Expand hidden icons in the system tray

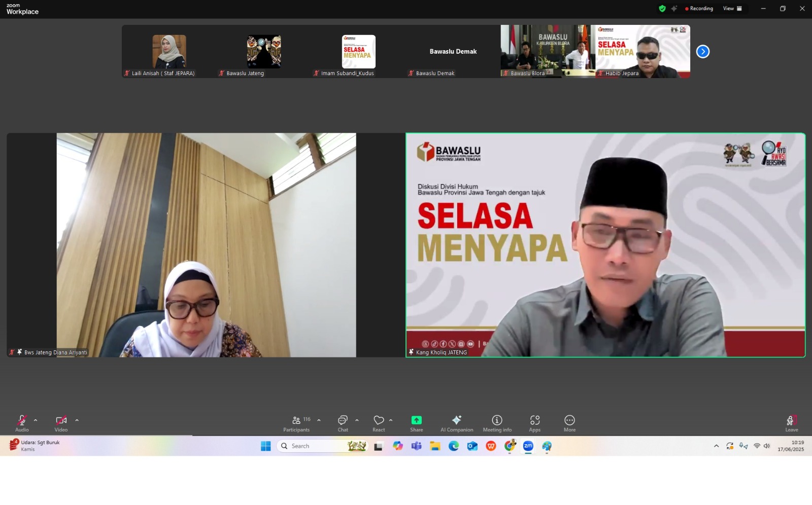click(717, 446)
